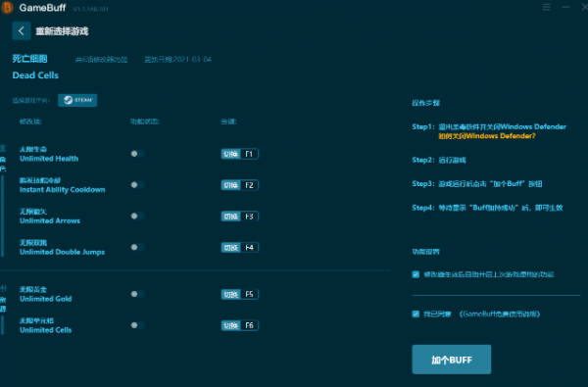Screen dimensions: 588x387
Task: Minimize the GameBuff window
Action: coord(565,7)
